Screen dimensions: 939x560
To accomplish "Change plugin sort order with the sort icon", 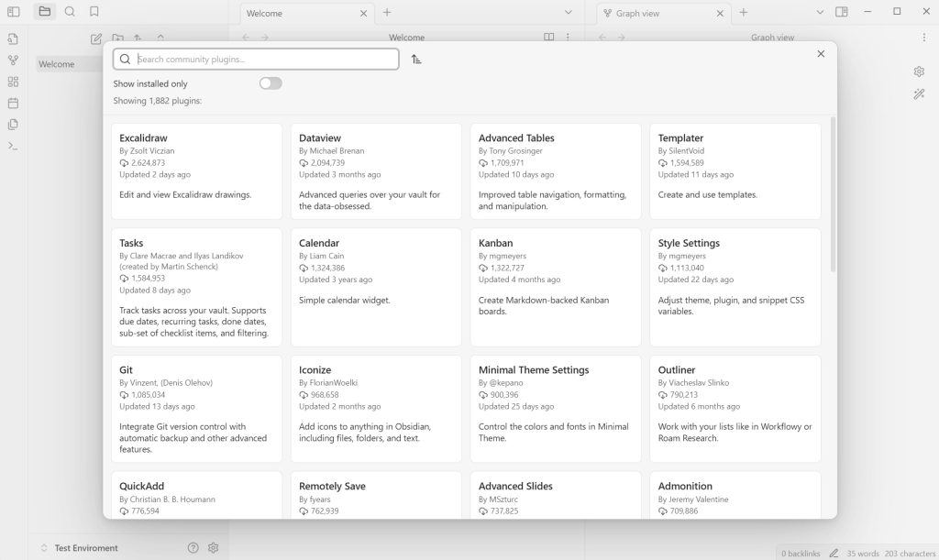I will pos(415,58).
